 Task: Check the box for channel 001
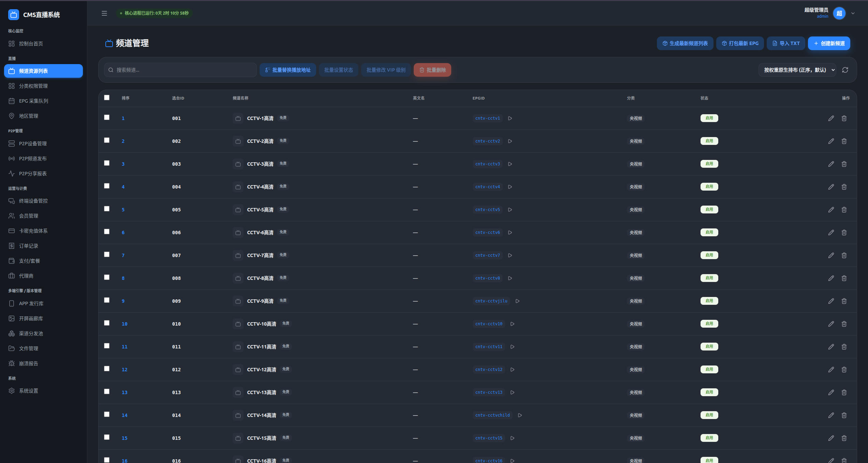(x=107, y=117)
